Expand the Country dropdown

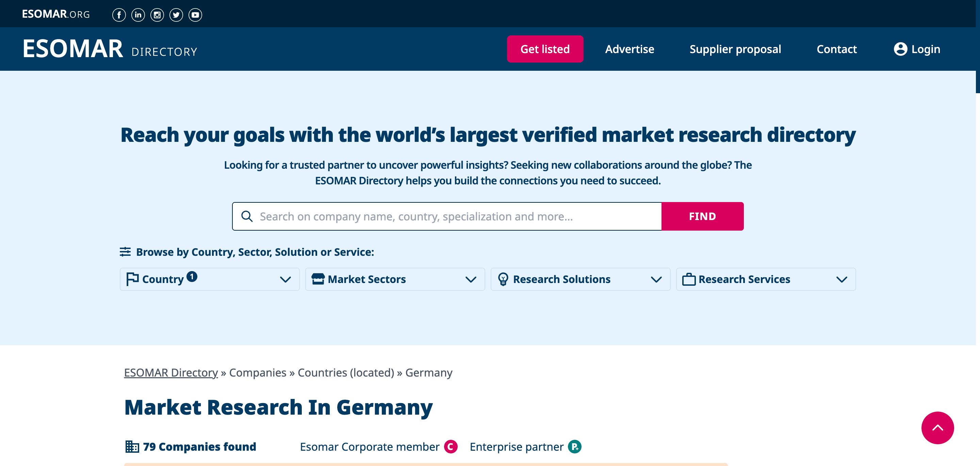(x=210, y=279)
